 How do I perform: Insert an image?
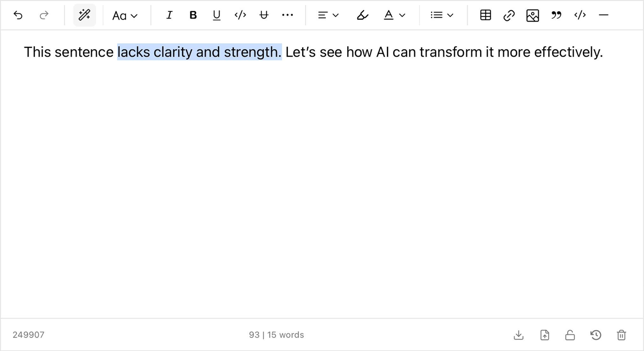[532, 15]
